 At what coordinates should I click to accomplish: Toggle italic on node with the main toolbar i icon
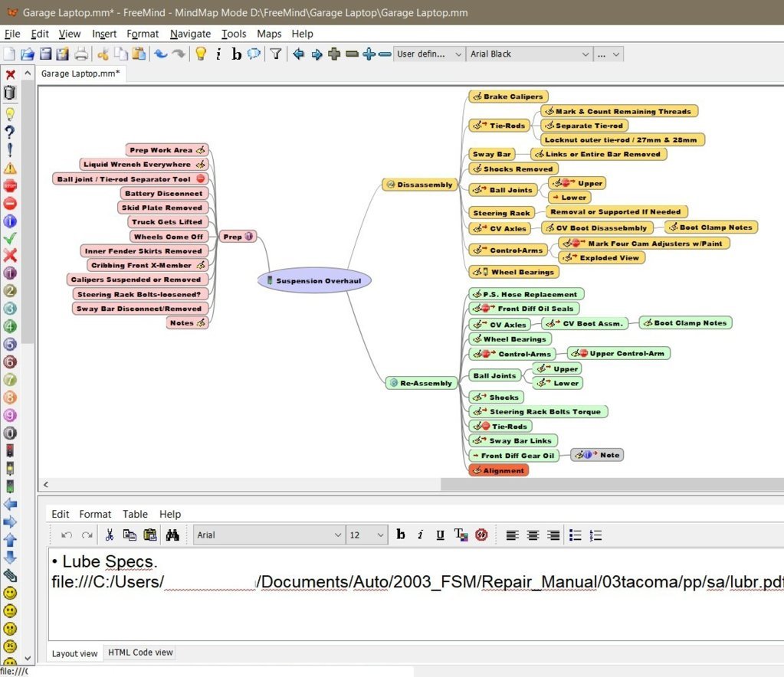pos(218,54)
